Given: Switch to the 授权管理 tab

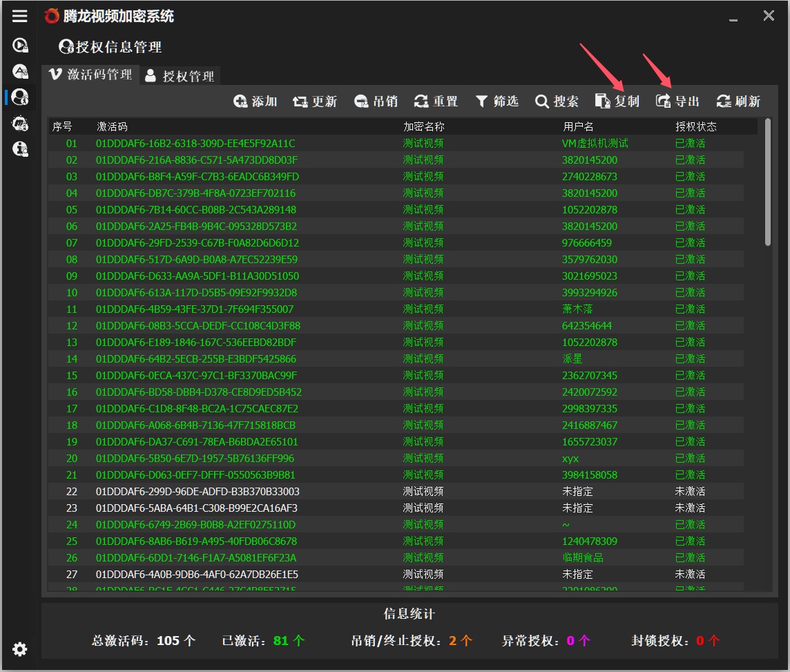Looking at the screenshot, I should click(x=180, y=76).
